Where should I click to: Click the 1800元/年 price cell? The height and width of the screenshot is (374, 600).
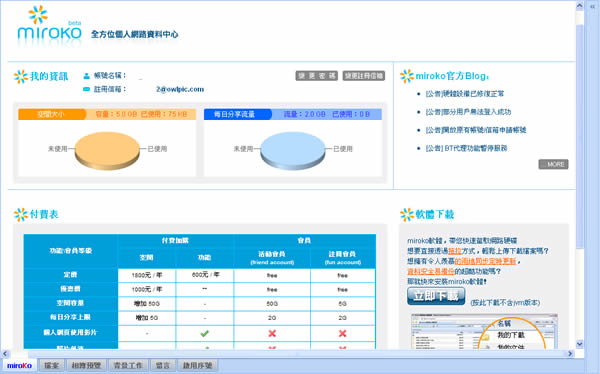coord(147,275)
